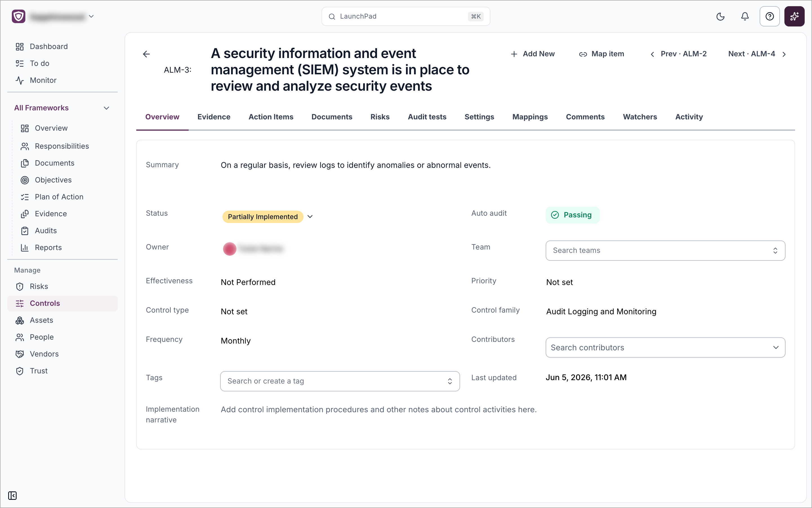This screenshot has height=508, width=812.
Task: Toggle dark mode moon icon
Action: tap(720, 16)
